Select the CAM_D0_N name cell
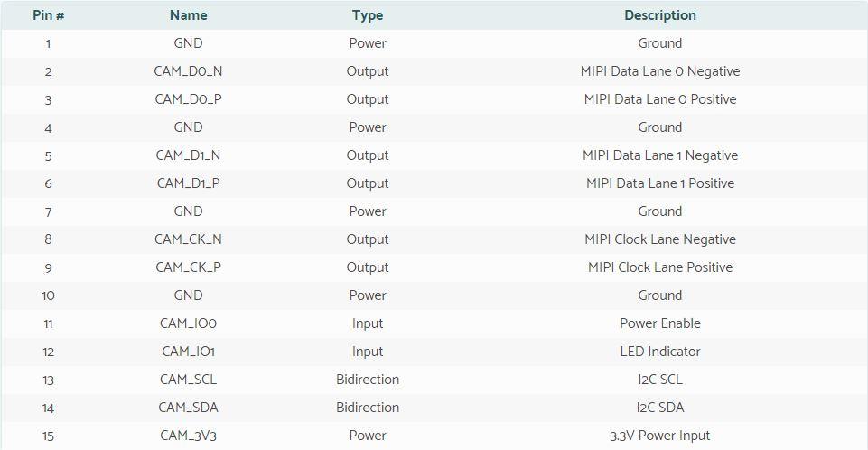868x450 pixels. click(188, 71)
